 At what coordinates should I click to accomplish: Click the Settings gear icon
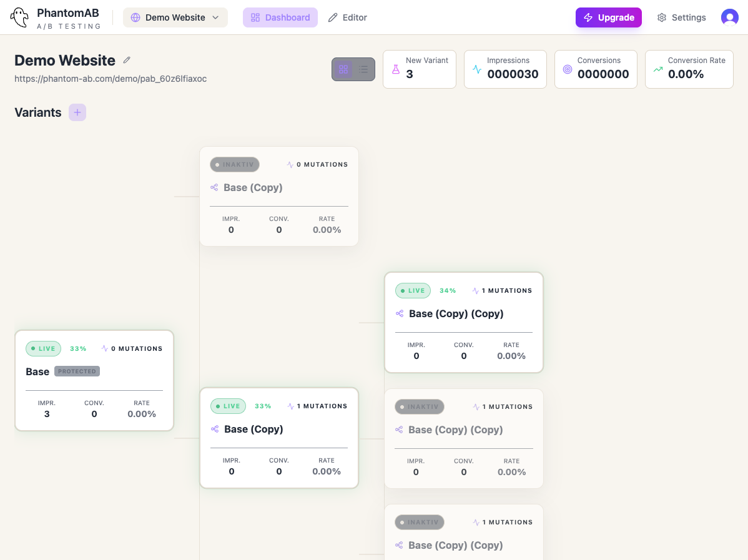[x=662, y=17]
